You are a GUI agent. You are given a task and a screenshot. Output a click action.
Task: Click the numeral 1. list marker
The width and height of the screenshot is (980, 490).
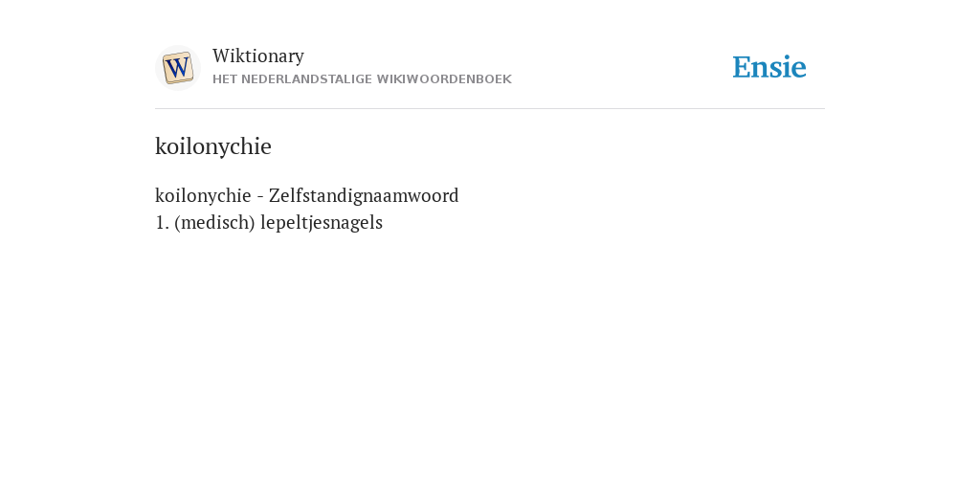tap(162, 222)
